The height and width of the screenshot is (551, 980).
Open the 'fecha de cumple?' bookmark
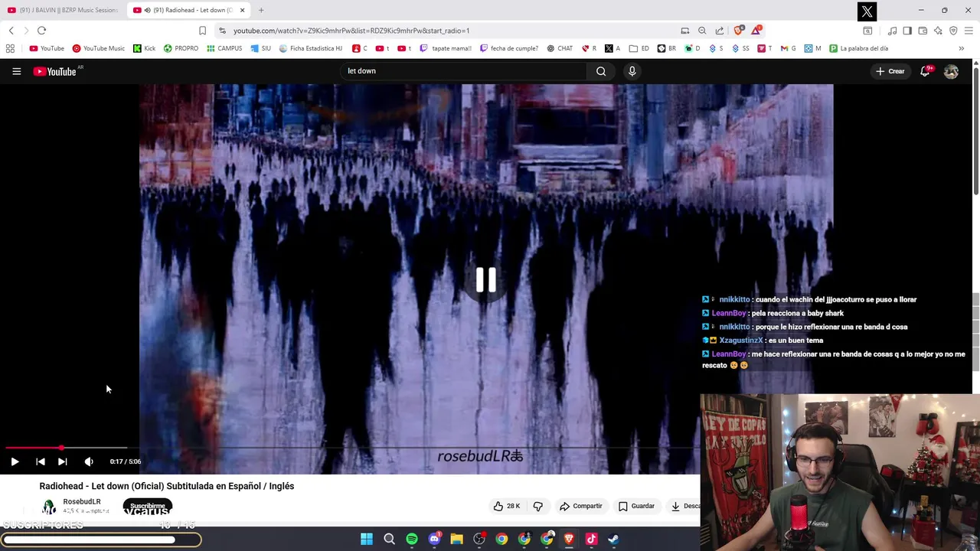point(509,48)
